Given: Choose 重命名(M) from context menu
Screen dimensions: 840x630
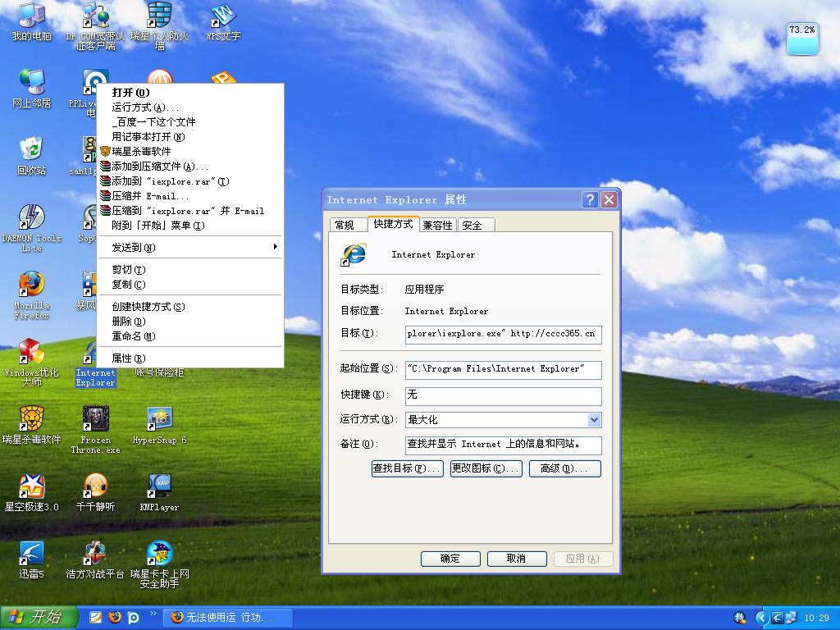Looking at the screenshot, I should point(190,336).
